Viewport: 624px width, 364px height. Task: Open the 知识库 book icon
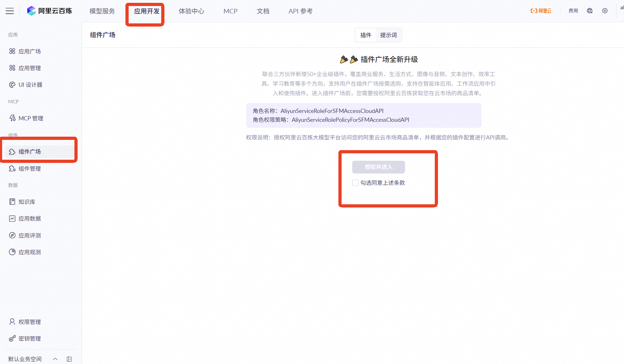pyautogui.click(x=12, y=202)
